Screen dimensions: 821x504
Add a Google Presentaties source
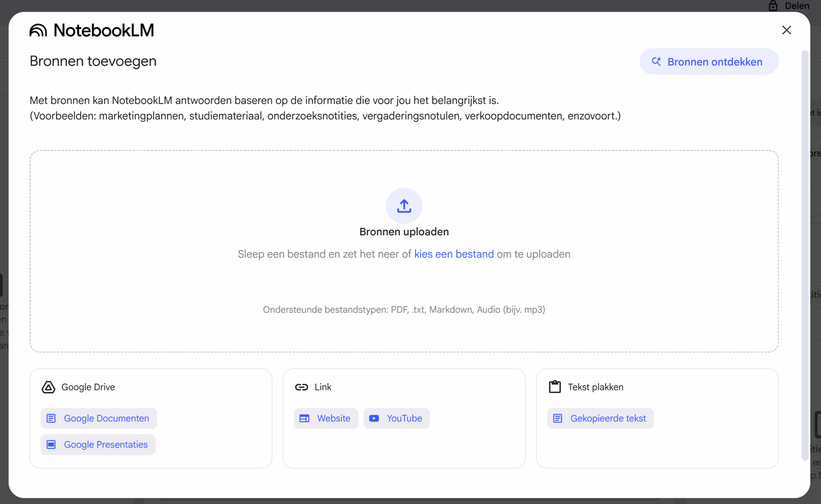point(98,444)
